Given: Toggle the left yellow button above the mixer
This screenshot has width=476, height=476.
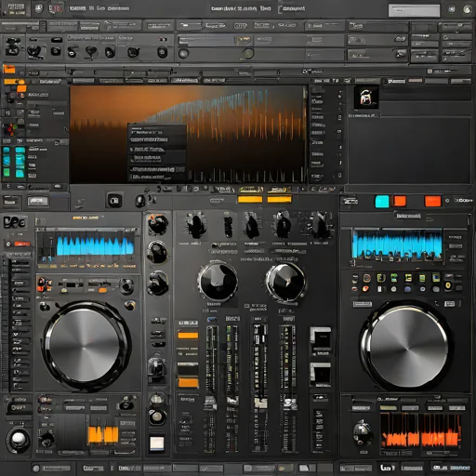Looking at the screenshot, I should [250, 200].
